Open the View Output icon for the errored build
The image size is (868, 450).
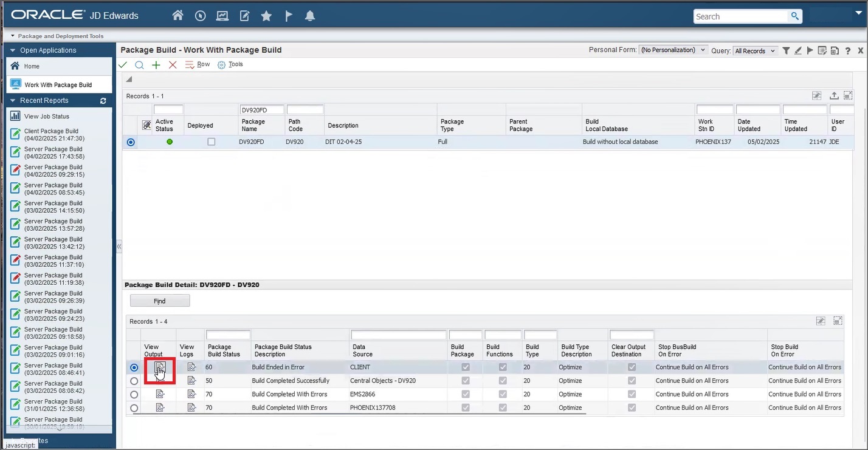(x=159, y=367)
